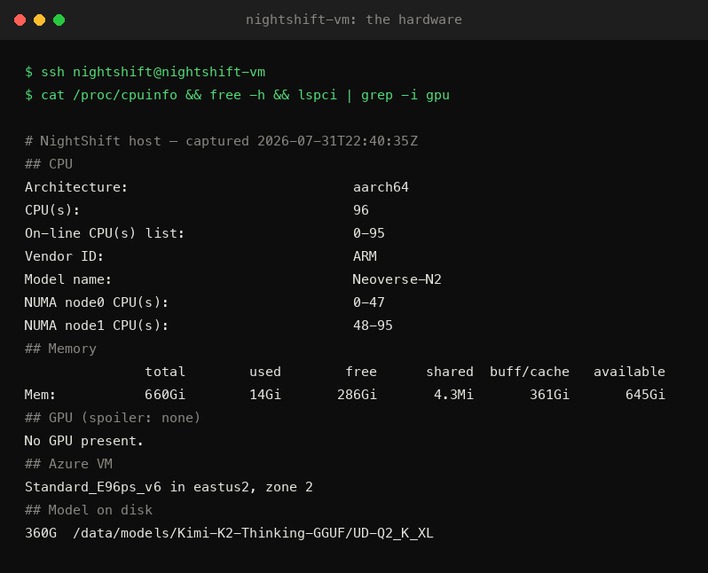
Task: Click the CPU count value '96'
Action: tap(361, 210)
